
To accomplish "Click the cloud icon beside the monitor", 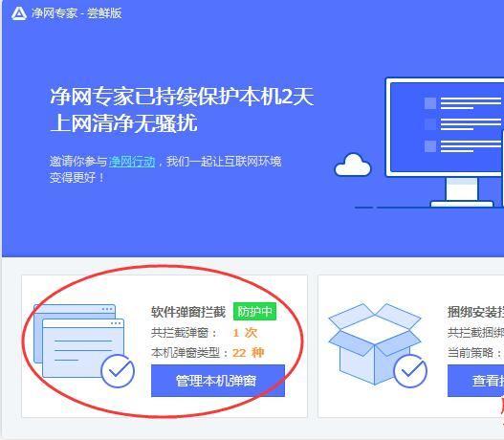I will point(353,165).
